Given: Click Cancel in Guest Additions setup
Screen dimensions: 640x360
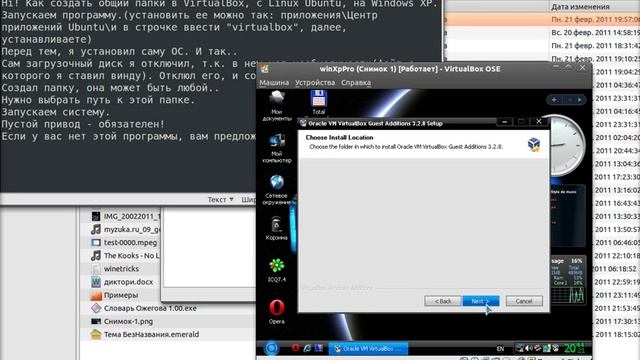Looking at the screenshot, I should [x=524, y=301].
